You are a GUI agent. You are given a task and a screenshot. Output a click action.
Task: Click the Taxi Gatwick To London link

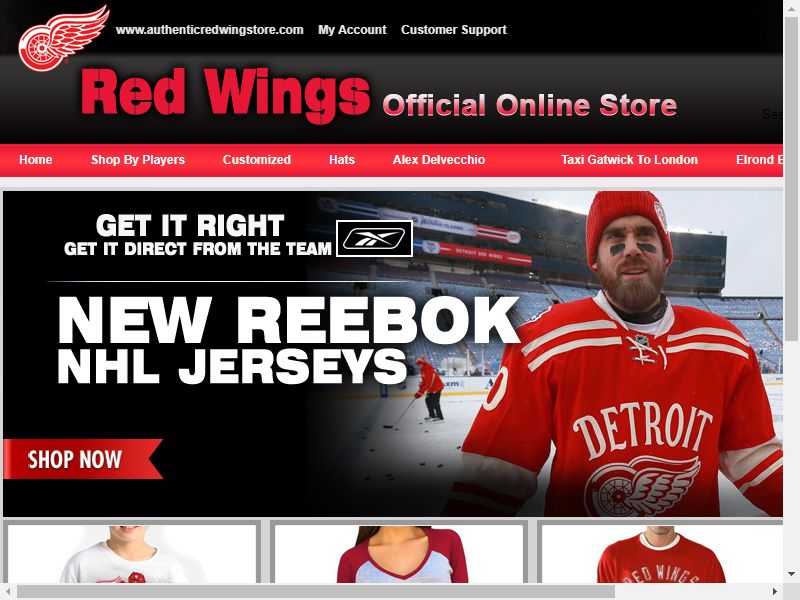coord(629,160)
